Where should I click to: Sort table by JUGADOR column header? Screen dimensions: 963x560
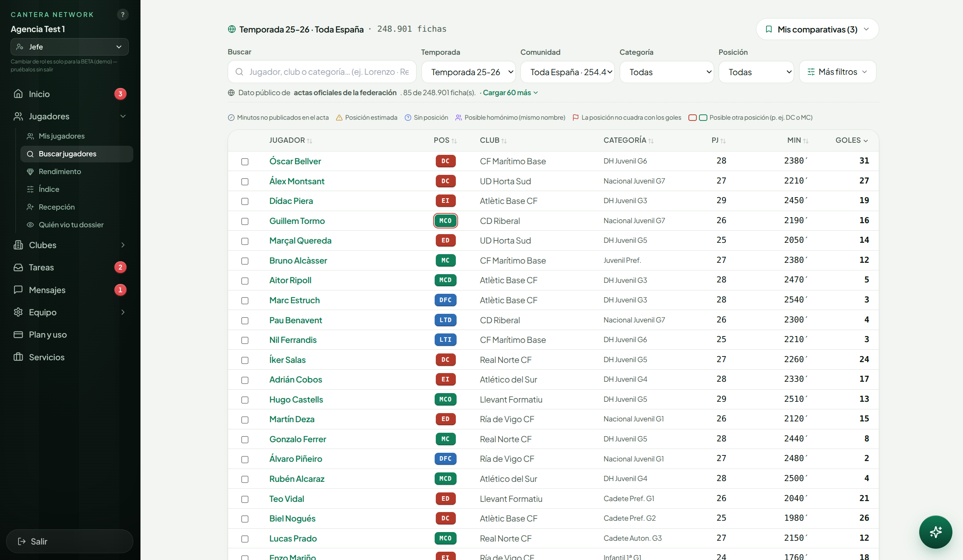290,140
